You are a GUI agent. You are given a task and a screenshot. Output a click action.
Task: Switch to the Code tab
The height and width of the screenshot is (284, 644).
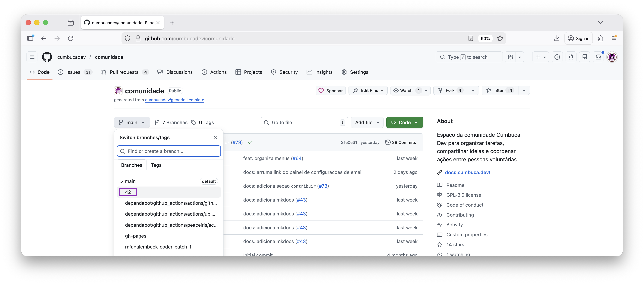click(39, 72)
